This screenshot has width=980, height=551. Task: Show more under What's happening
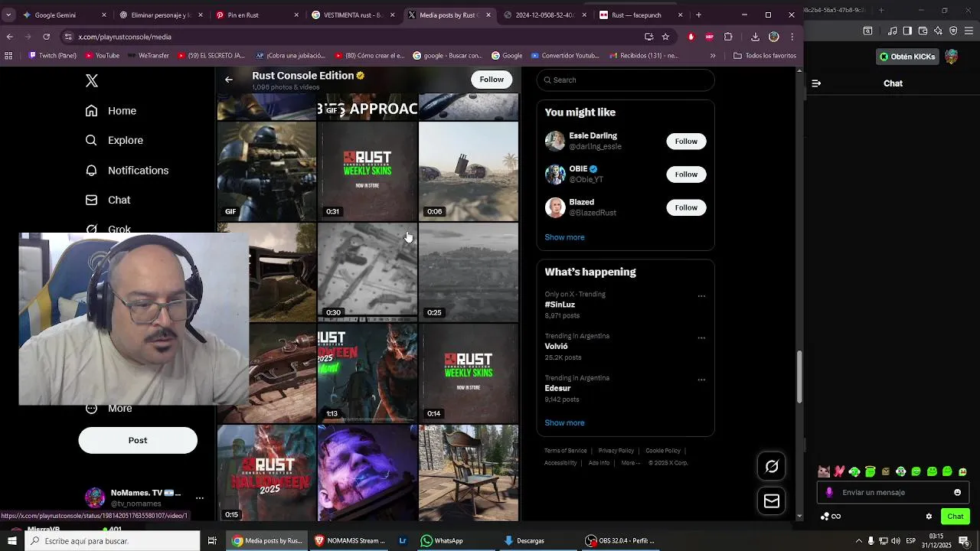[564, 422]
